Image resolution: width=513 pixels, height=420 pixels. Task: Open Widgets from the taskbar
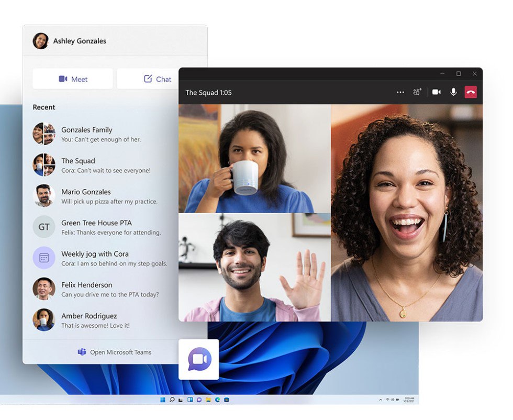click(x=189, y=400)
